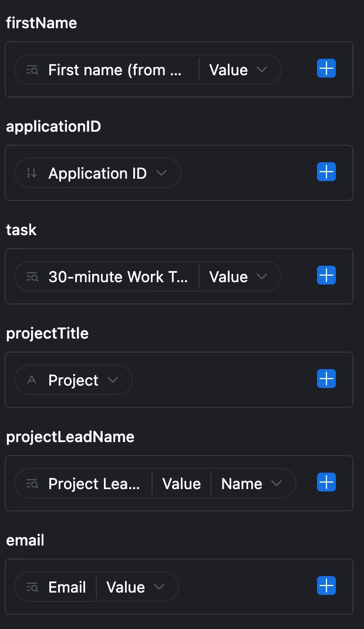364x629 pixels.
Task: Click the text icon on the Project token
Action: [32, 380]
